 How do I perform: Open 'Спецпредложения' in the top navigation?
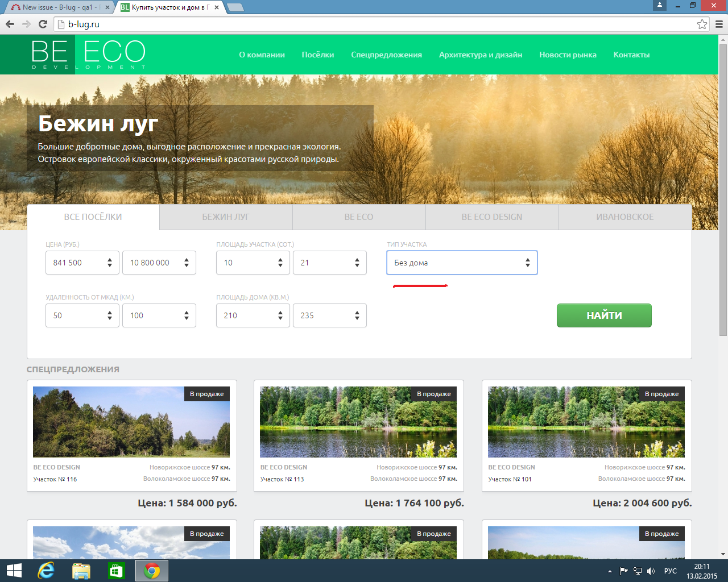[x=386, y=55]
